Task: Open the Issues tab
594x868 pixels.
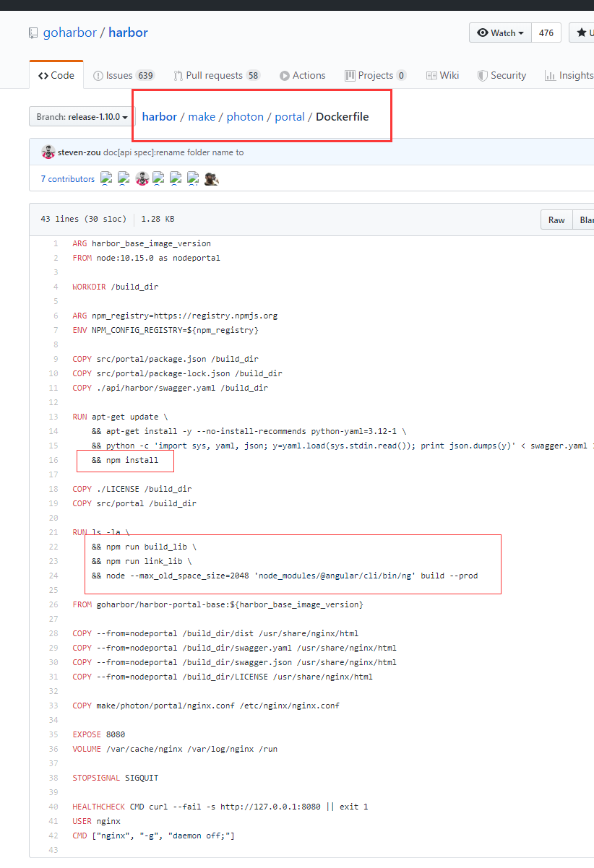Action: [124, 75]
